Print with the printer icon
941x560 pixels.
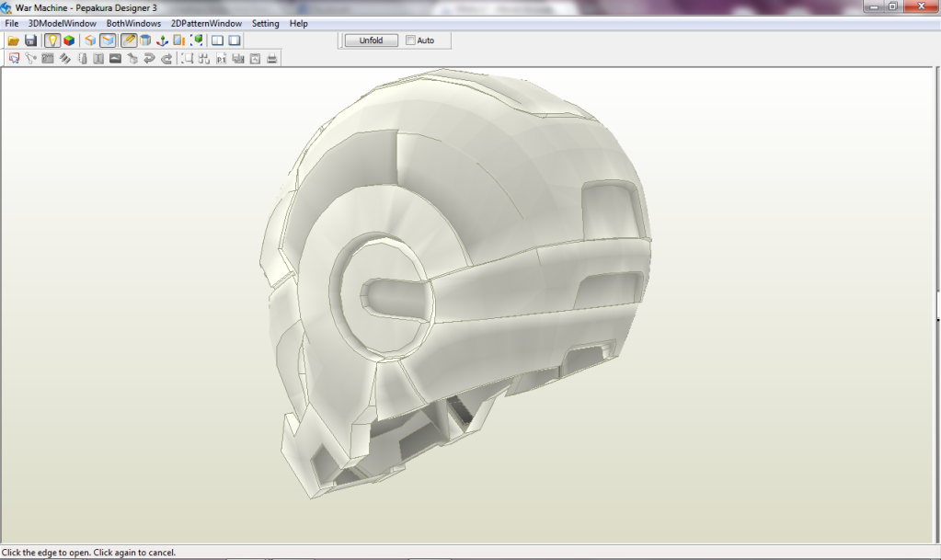(272, 58)
